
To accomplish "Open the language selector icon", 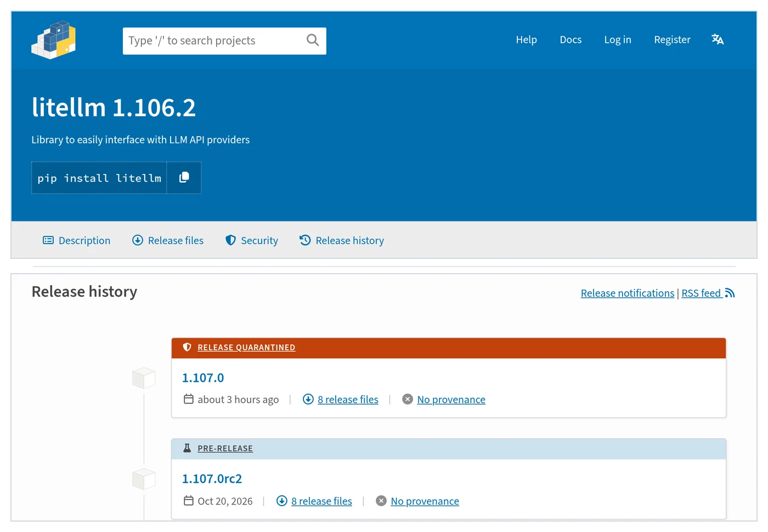I will click(718, 39).
